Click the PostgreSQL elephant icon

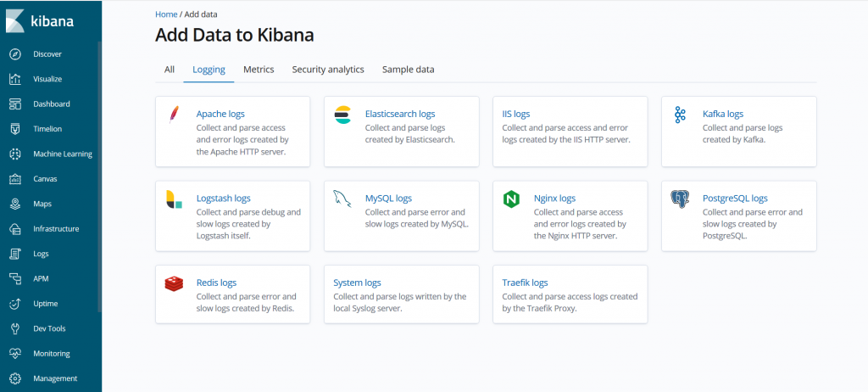tap(680, 199)
